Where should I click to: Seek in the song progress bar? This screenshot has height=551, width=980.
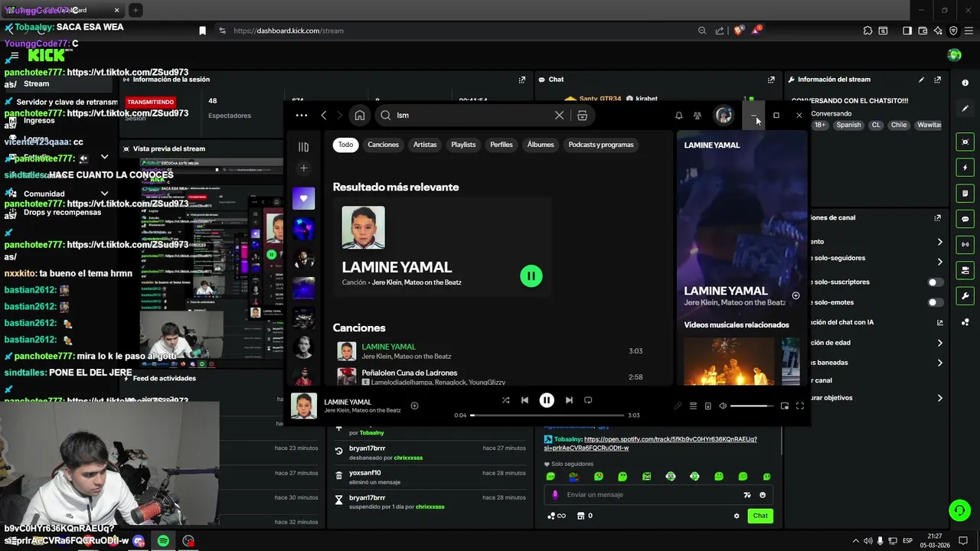[x=547, y=415]
